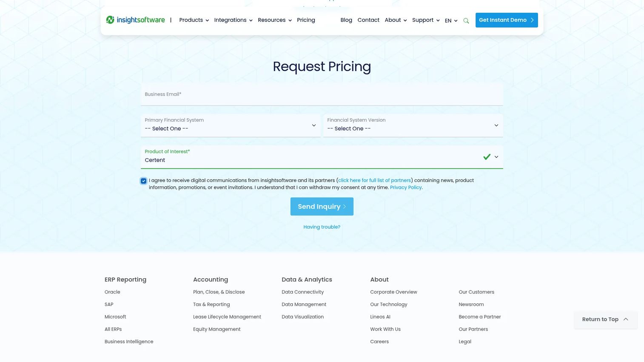The height and width of the screenshot is (362, 644).
Task: Click the Data & Analytics footer heading
Action: pos(307,279)
